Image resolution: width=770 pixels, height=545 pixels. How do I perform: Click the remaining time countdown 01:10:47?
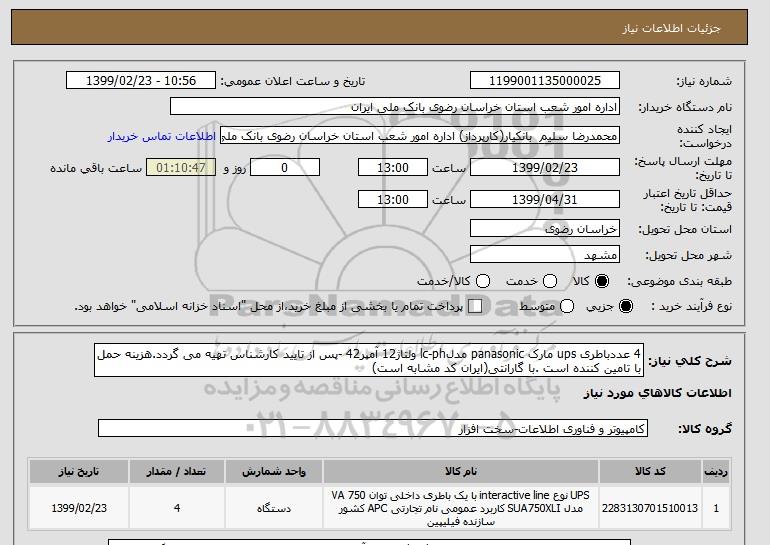click(181, 167)
